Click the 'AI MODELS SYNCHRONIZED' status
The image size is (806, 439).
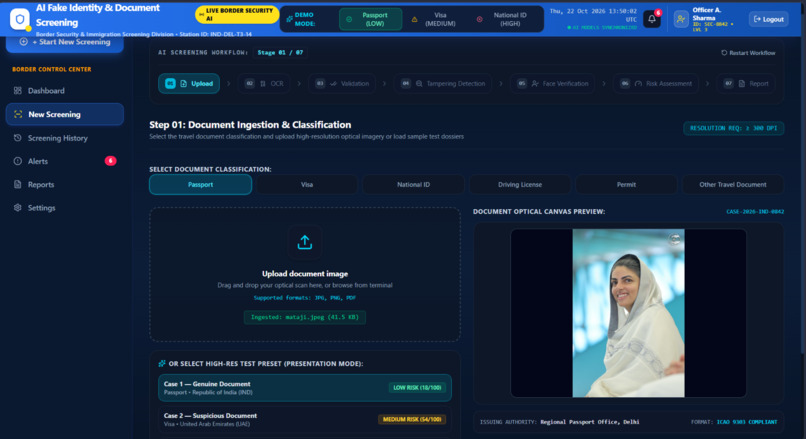click(602, 27)
